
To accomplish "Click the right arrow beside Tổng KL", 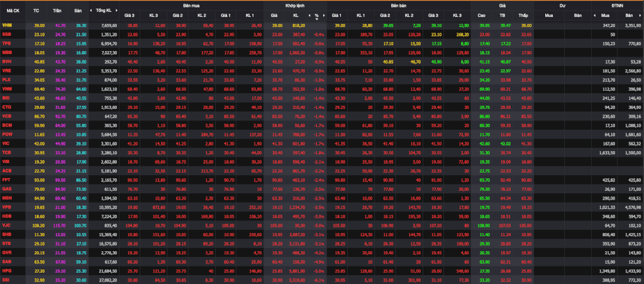I will coord(116,10).
